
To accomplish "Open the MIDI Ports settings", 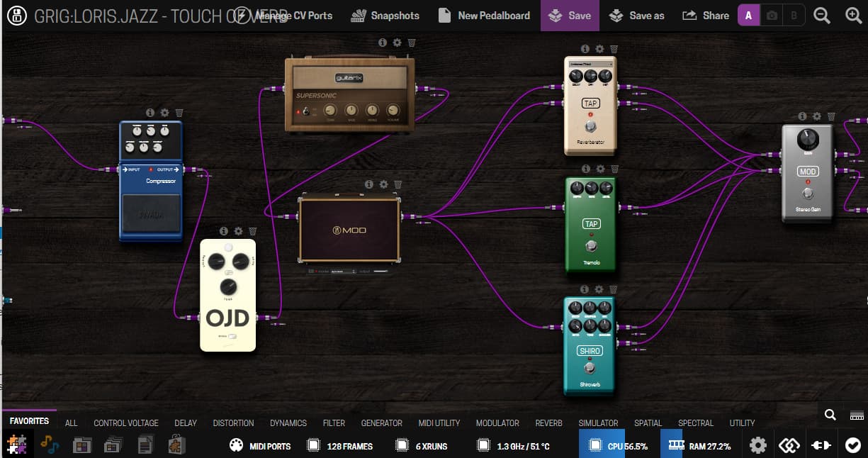I will click(260, 446).
